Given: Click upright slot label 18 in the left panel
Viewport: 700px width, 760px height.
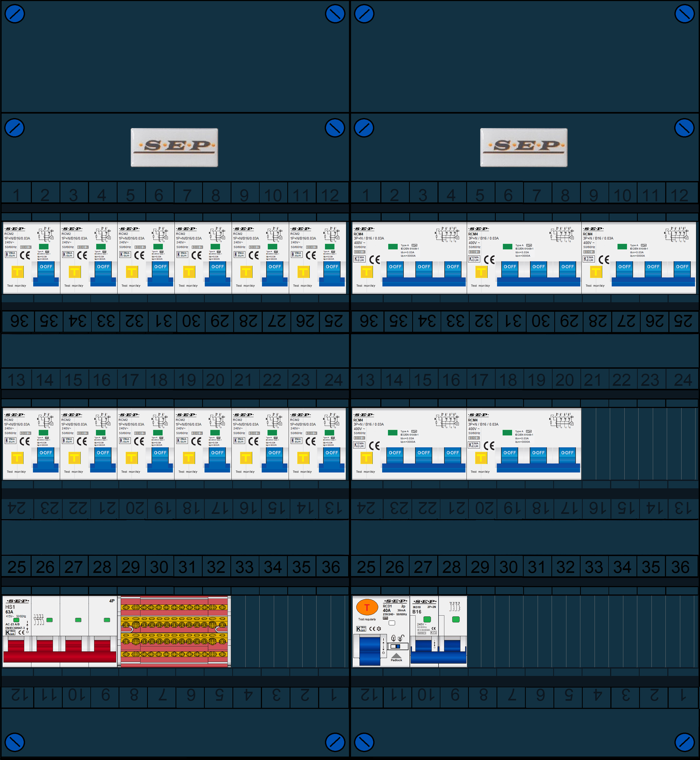Looking at the screenshot, I should pos(159,380).
